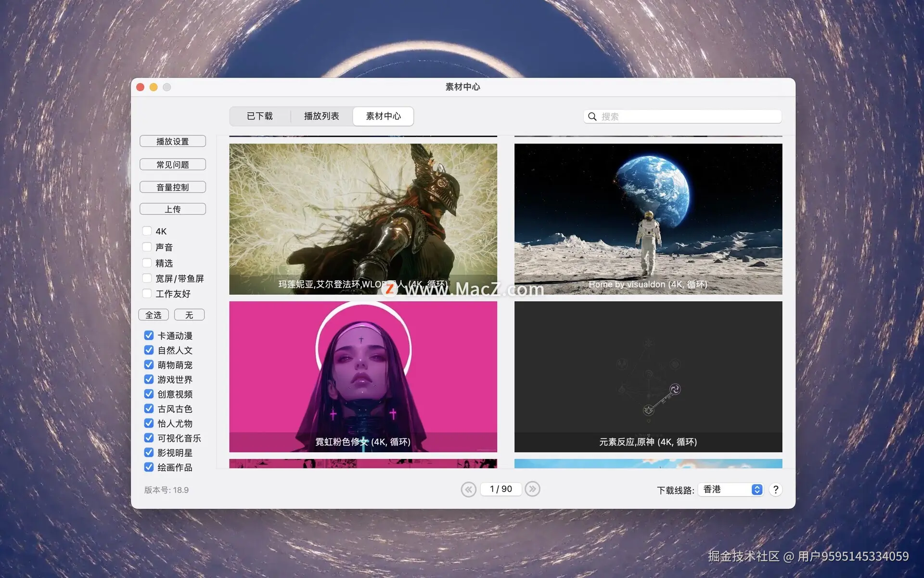Go to the next page arrow

click(x=532, y=489)
